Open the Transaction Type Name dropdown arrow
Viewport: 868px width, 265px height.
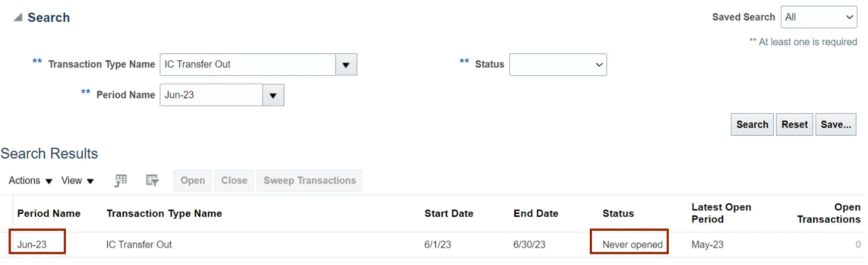pos(346,65)
